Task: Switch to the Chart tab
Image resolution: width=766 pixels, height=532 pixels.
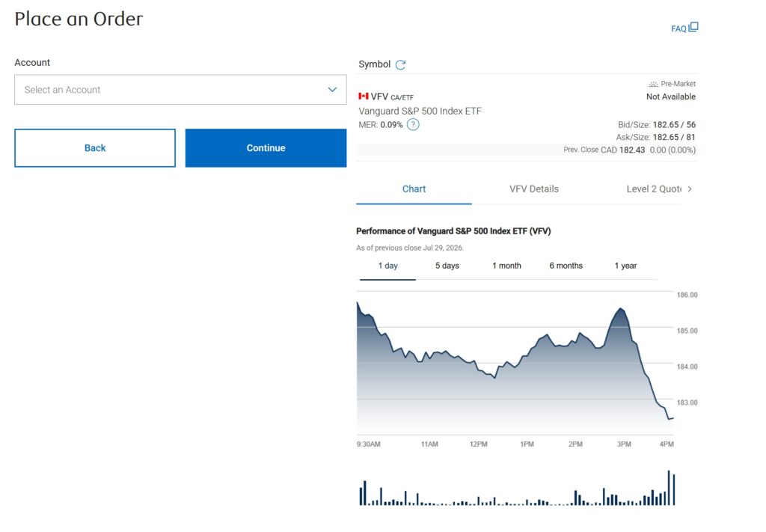Action: click(x=414, y=189)
